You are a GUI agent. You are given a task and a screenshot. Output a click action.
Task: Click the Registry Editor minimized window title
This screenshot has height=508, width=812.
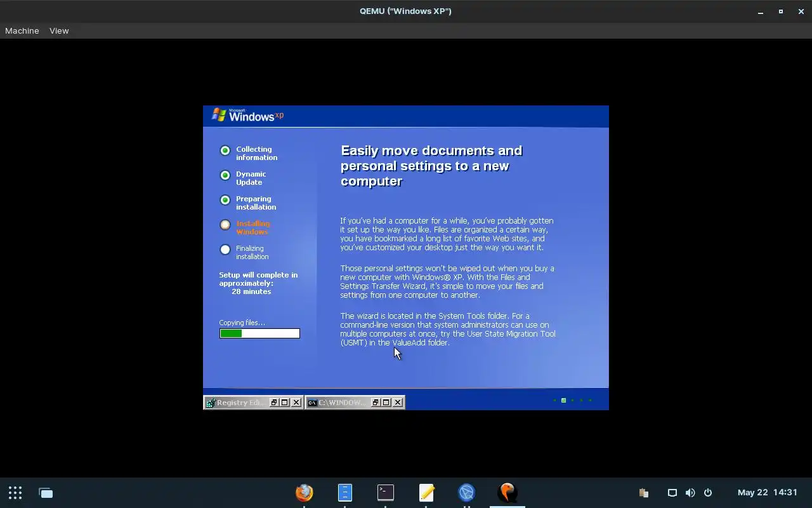(x=241, y=403)
